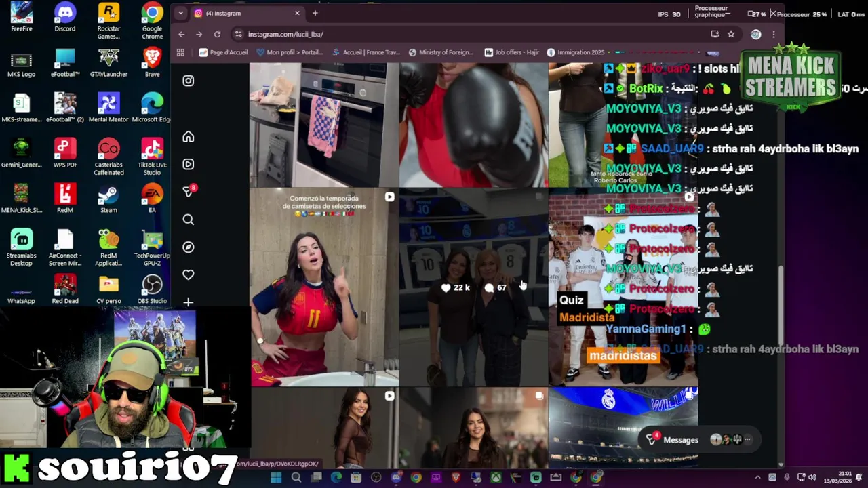Click the volume icon in system tray

click(812, 477)
